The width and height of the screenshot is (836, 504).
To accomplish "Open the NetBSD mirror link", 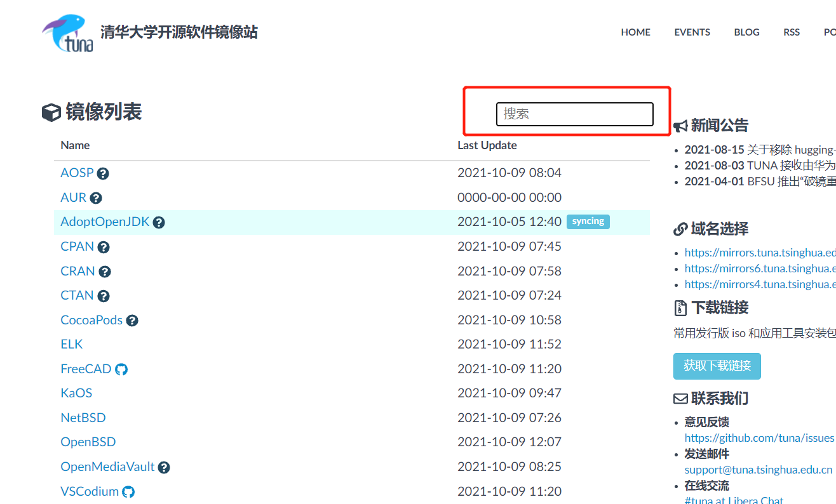I will (83, 418).
